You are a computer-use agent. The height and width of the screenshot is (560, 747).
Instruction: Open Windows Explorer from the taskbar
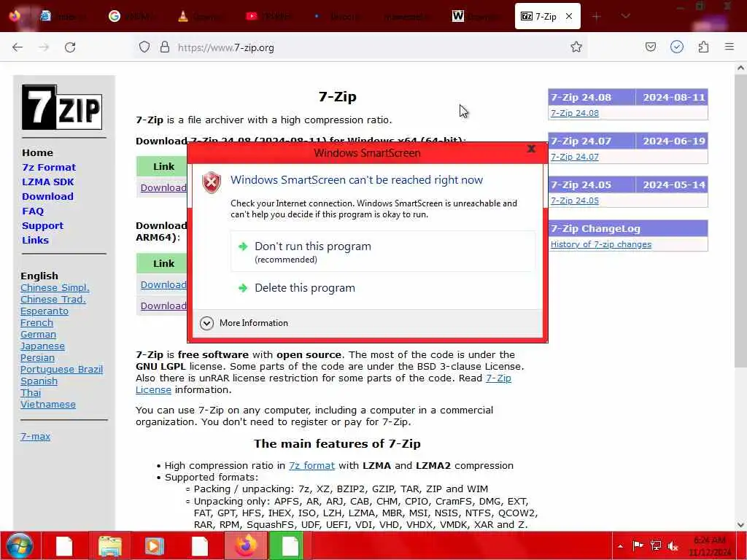pos(110,546)
